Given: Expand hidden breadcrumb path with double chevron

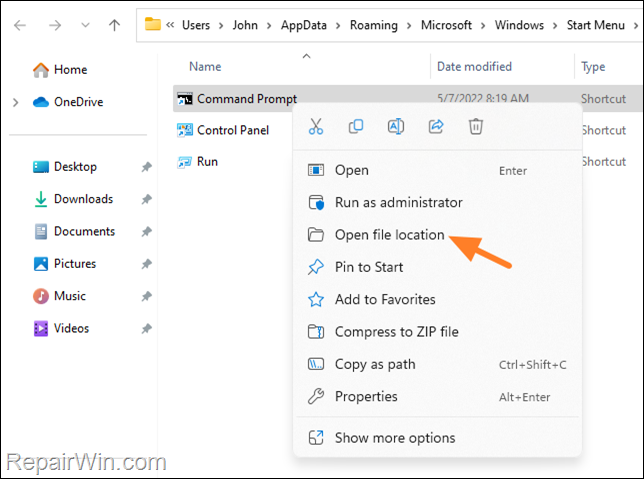Looking at the screenshot, I should click(170, 25).
